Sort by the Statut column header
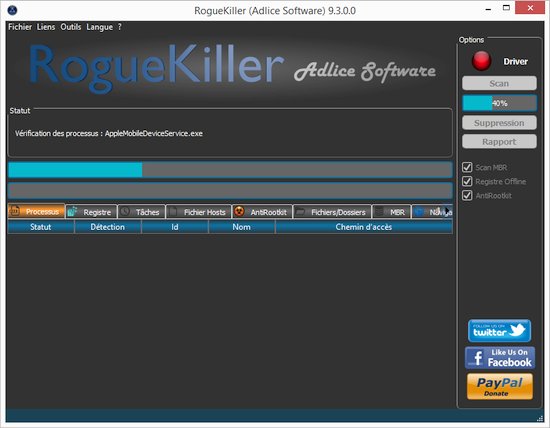The image size is (550, 428). (x=41, y=227)
